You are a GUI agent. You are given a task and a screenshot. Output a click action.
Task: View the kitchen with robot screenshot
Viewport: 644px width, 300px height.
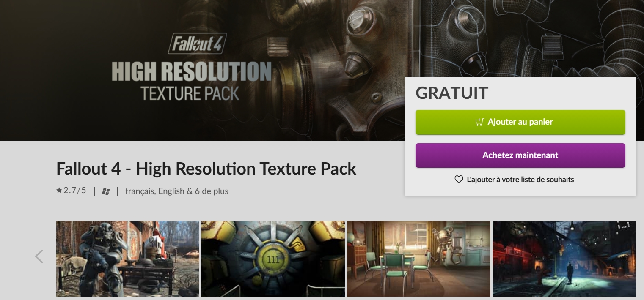point(418,259)
